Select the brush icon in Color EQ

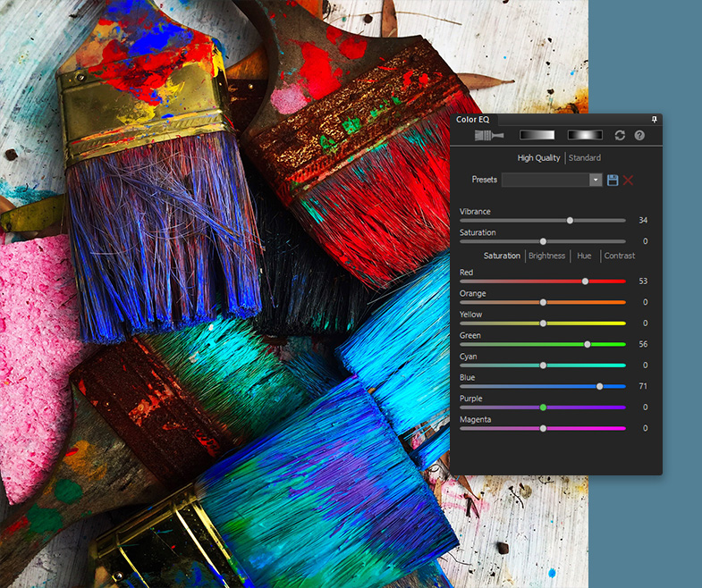(489, 135)
